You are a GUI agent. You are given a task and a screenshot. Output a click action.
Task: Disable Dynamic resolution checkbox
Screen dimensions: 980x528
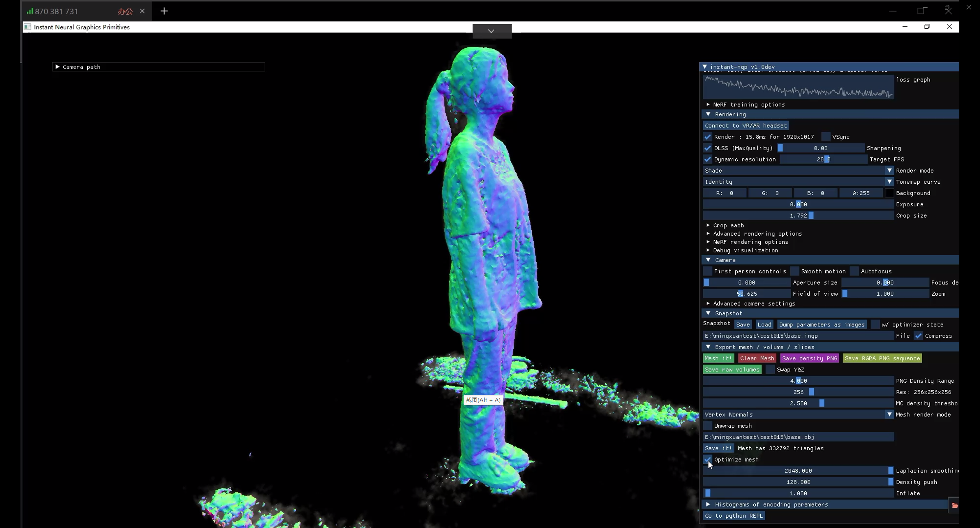[707, 159]
